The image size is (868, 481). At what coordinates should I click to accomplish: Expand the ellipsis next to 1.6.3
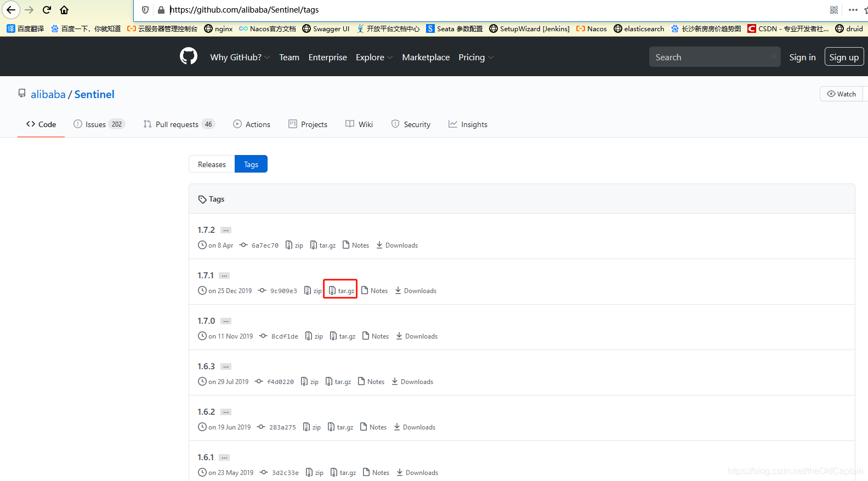coord(226,367)
